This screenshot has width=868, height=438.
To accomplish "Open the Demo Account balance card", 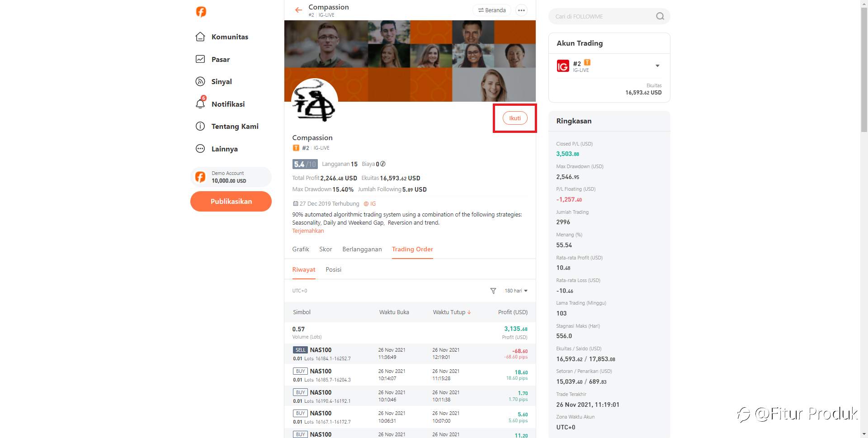I will 231,177.
